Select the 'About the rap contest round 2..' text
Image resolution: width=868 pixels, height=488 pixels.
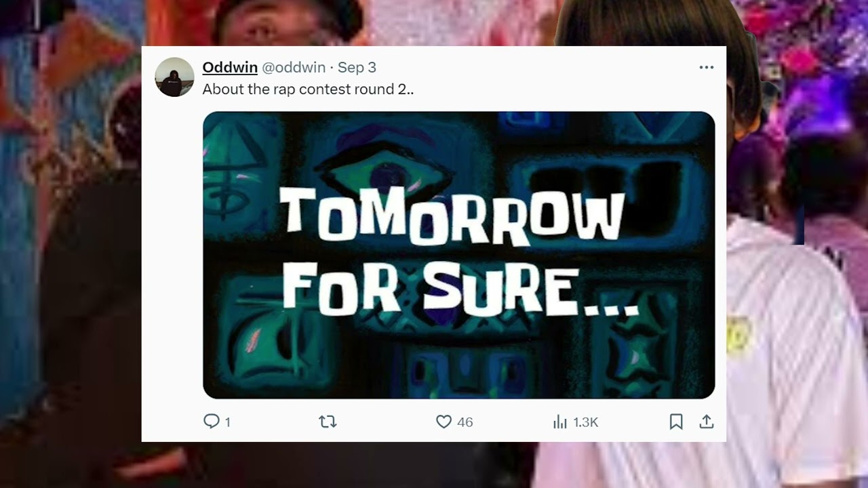coord(308,89)
